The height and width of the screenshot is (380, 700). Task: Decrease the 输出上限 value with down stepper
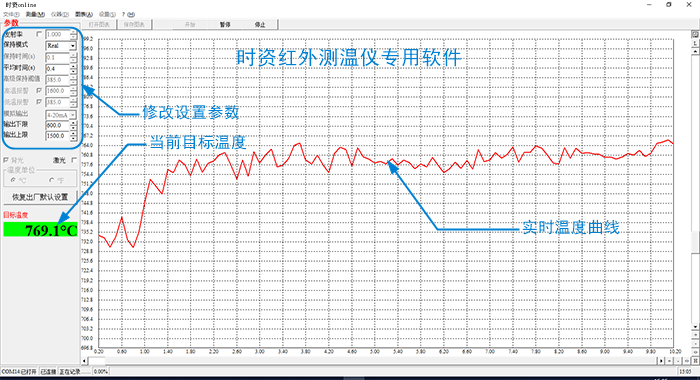(x=73, y=138)
